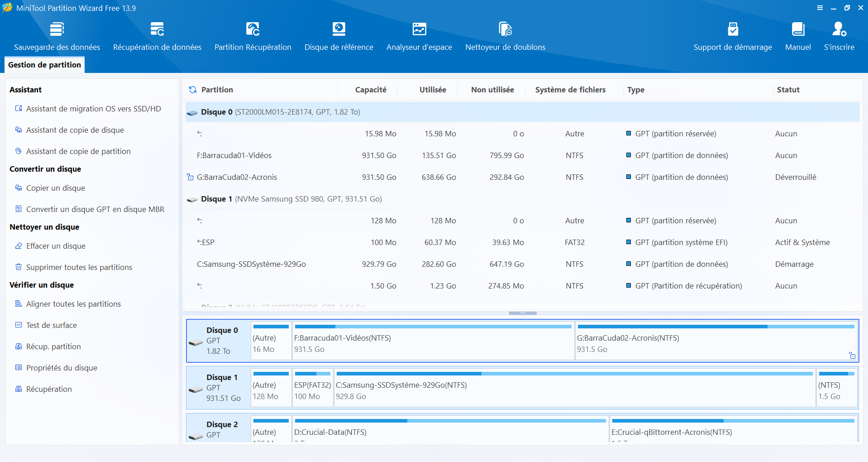The width and height of the screenshot is (868, 462).
Task: Select G:BarraCuda02-Acronis block in disk map
Action: click(716, 341)
